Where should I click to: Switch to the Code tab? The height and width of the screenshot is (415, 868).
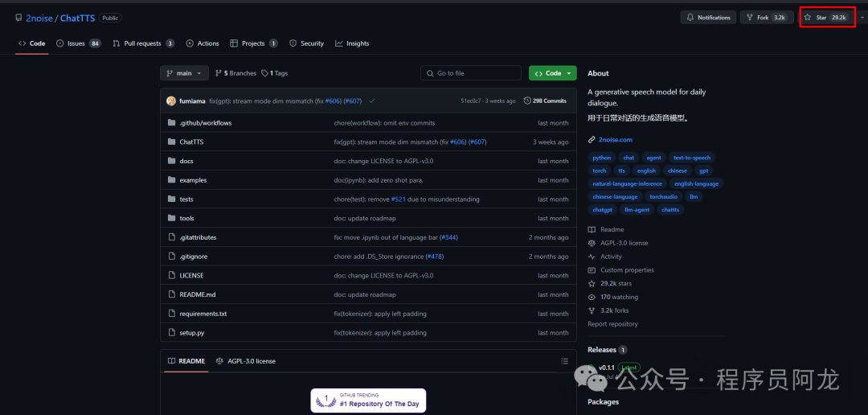pyautogui.click(x=31, y=43)
